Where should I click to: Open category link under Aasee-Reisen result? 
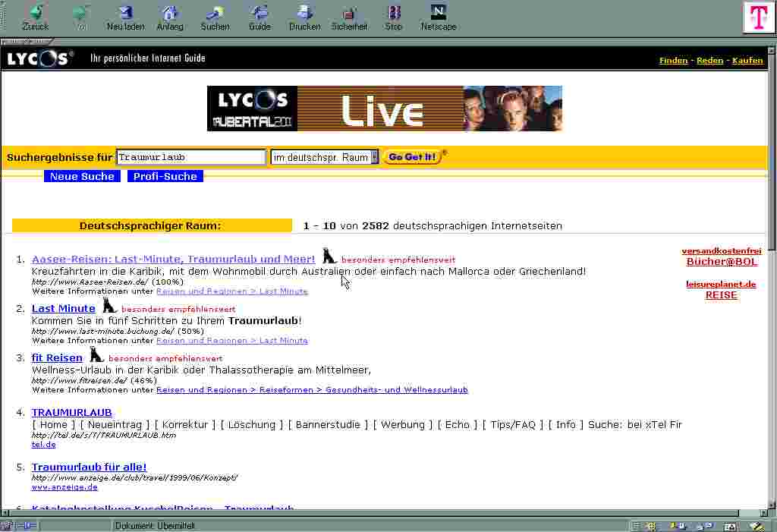232,291
